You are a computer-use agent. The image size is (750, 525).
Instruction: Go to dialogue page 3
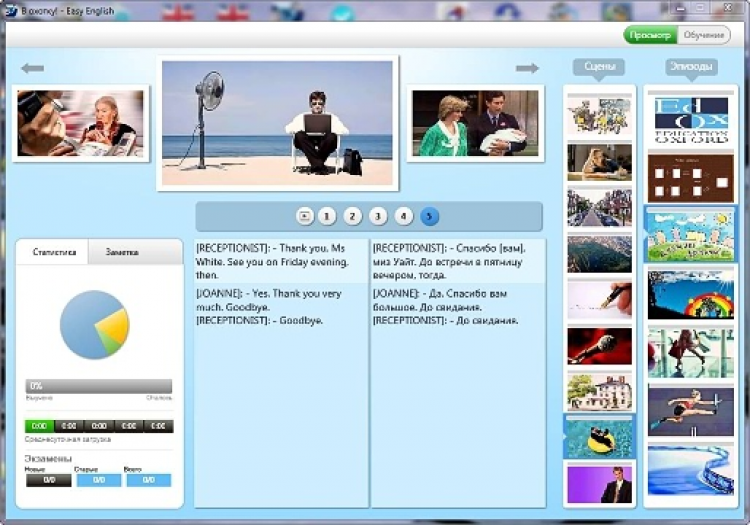pos(378,216)
